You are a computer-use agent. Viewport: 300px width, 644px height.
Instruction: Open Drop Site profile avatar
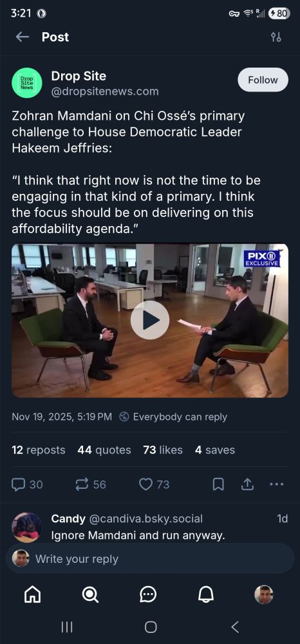click(26, 82)
